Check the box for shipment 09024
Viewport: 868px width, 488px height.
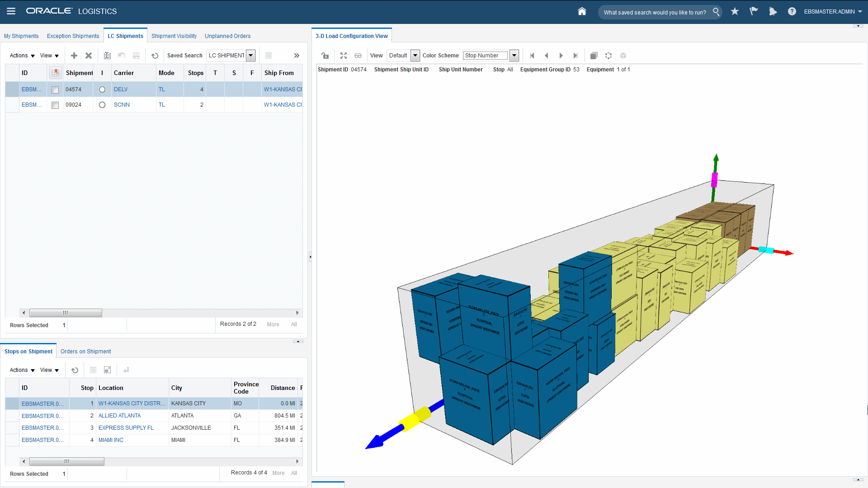[55, 105]
